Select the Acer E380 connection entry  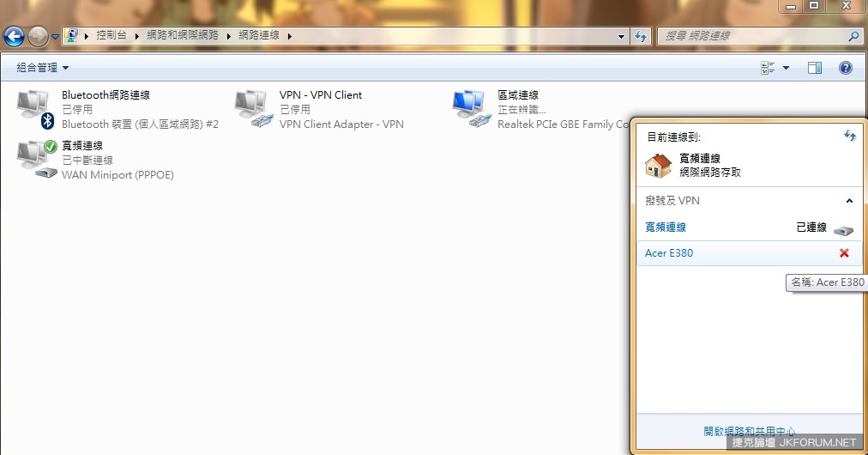669,253
